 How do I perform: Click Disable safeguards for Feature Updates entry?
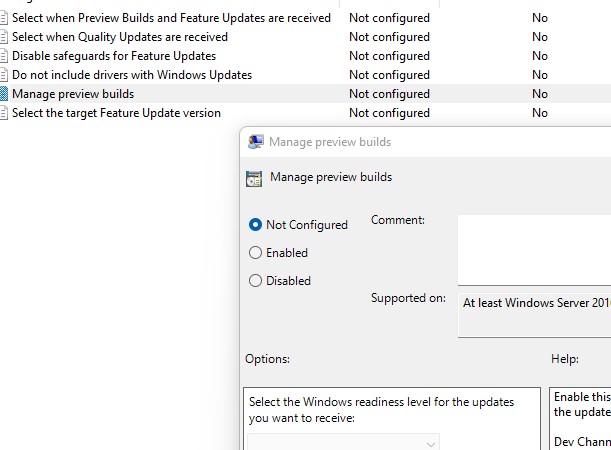[114, 56]
